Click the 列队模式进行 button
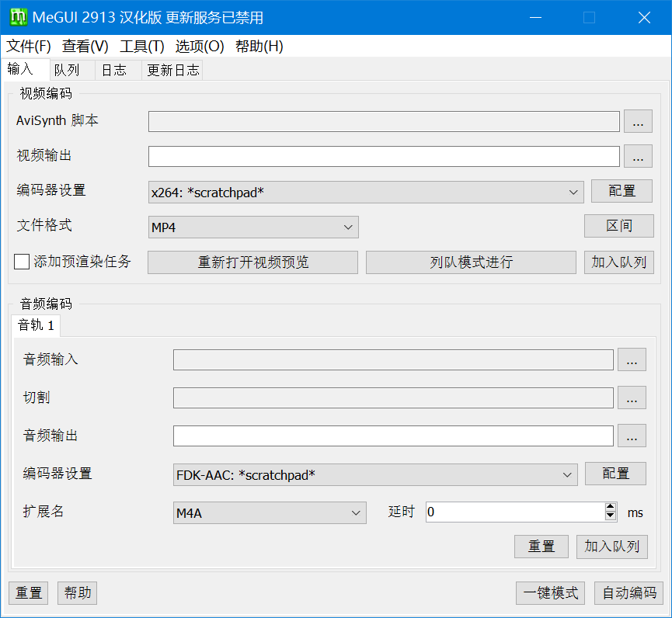The image size is (672, 618). [x=471, y=262]
